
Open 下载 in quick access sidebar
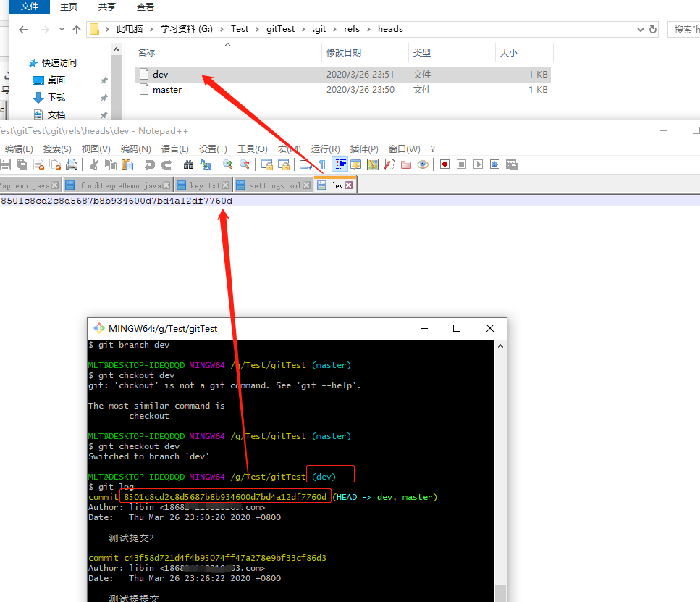(56, 97)
